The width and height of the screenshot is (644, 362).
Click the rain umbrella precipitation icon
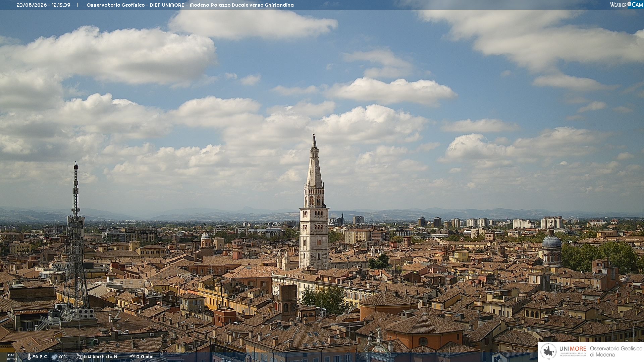point(132,357)
